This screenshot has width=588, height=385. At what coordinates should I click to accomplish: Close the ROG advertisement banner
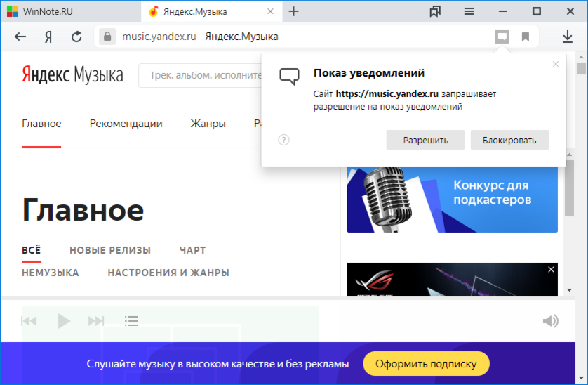tap(551, 269)
